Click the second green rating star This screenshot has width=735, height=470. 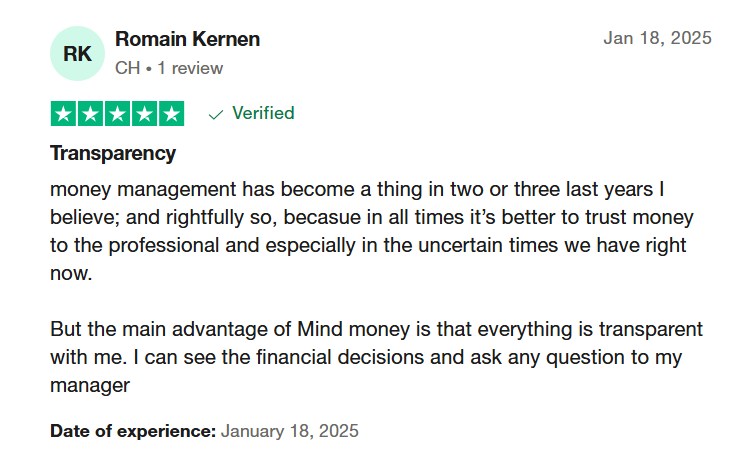click(90, 113)
